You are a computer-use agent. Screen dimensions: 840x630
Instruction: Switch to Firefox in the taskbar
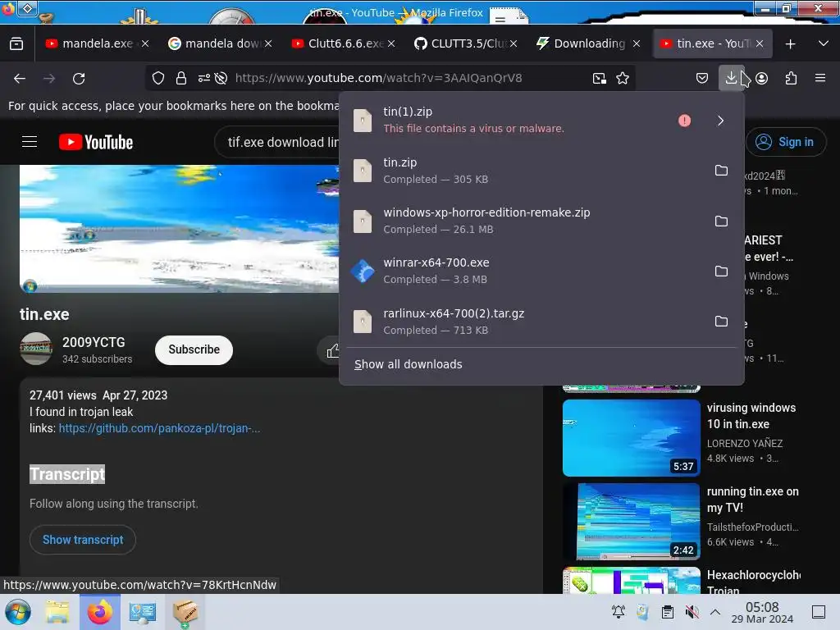click(100, 612)
